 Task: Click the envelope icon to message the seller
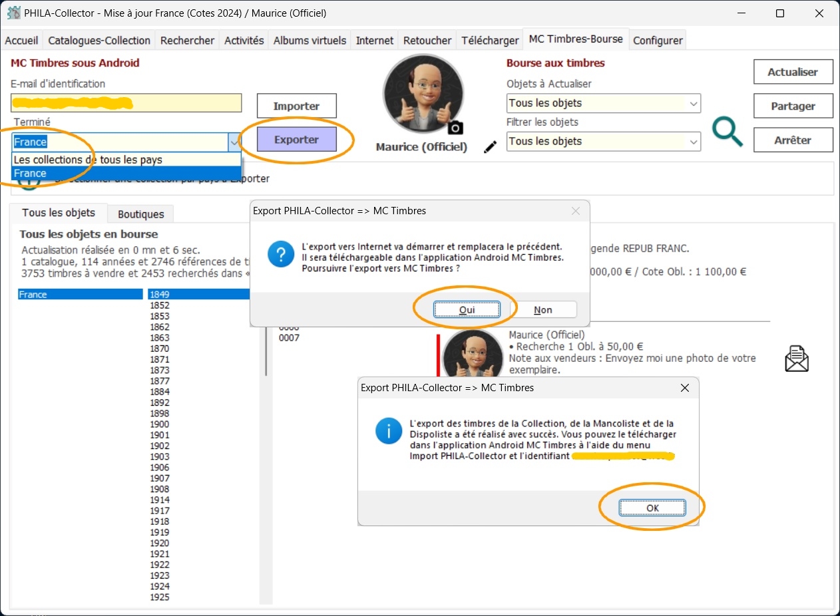[x=797, y=359]
